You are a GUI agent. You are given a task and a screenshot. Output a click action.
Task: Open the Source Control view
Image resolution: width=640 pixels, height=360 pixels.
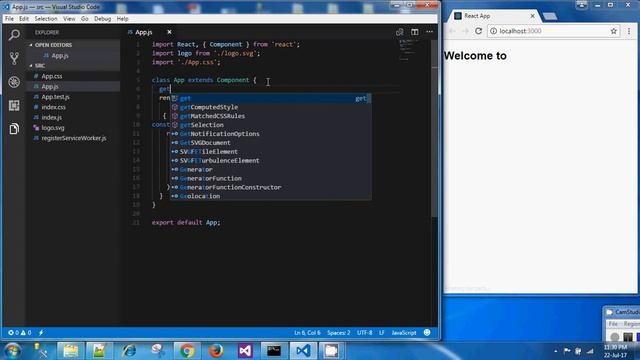(14, 58)
